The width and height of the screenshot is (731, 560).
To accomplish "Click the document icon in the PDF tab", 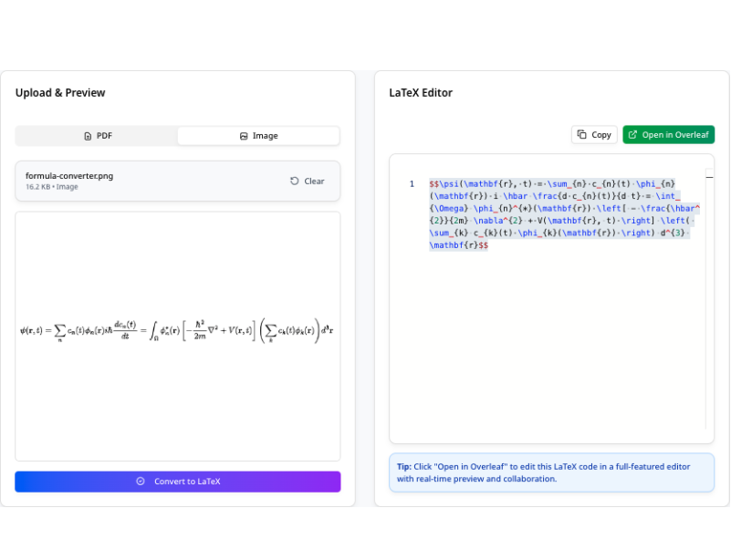I will tap(88, 136).
